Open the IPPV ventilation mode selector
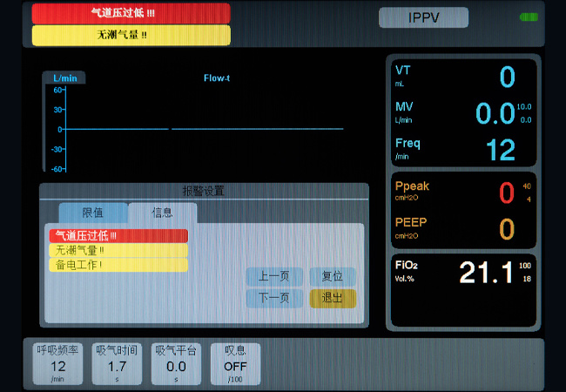Image resolution: width=566 pixels, height=392 pixels. (x=423, y=17)
